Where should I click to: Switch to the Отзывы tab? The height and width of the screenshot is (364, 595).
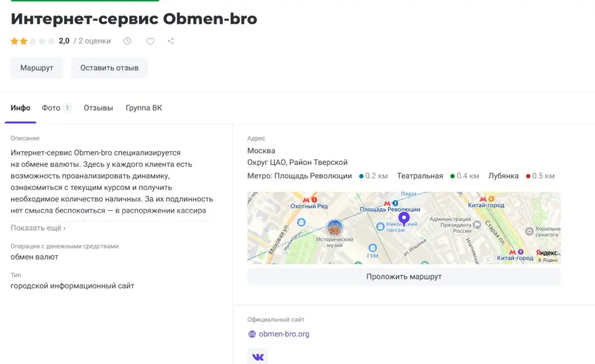98,108
